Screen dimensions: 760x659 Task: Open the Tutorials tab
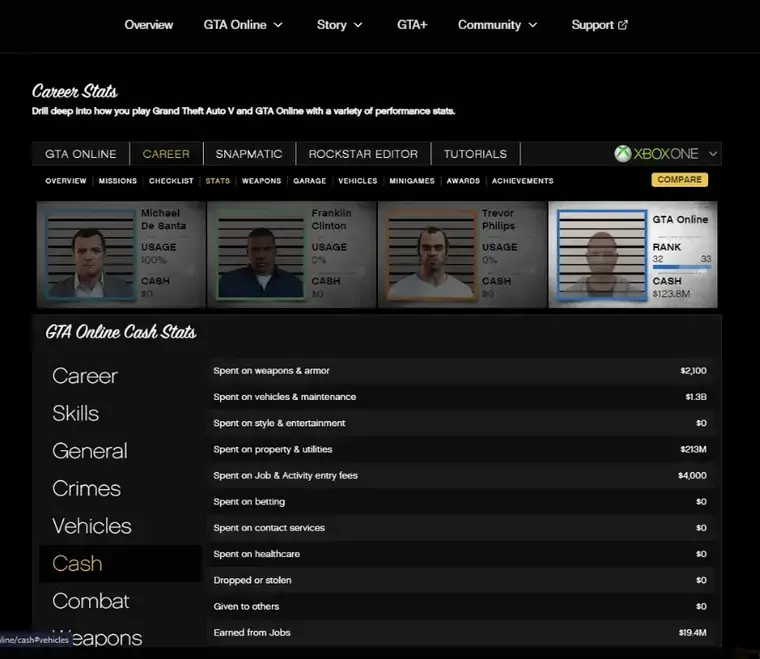tap(475, 154)
